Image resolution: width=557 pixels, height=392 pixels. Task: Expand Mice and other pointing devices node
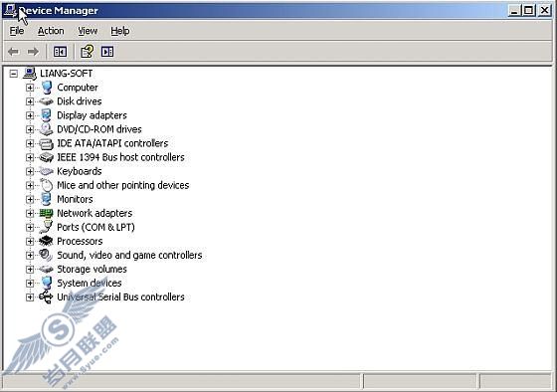30,185
